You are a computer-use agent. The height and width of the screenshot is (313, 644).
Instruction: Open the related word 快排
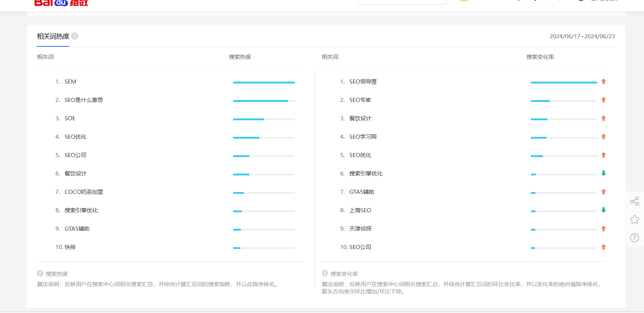70,247
